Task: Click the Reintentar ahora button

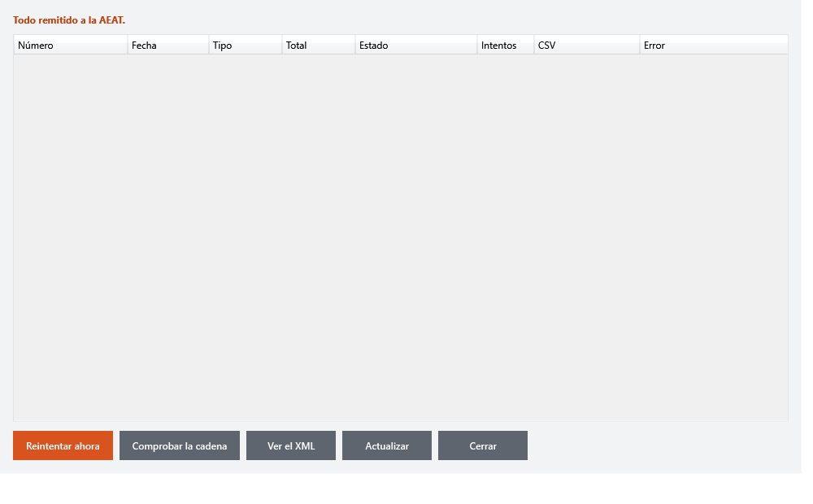Action: [x=63, y=445]
